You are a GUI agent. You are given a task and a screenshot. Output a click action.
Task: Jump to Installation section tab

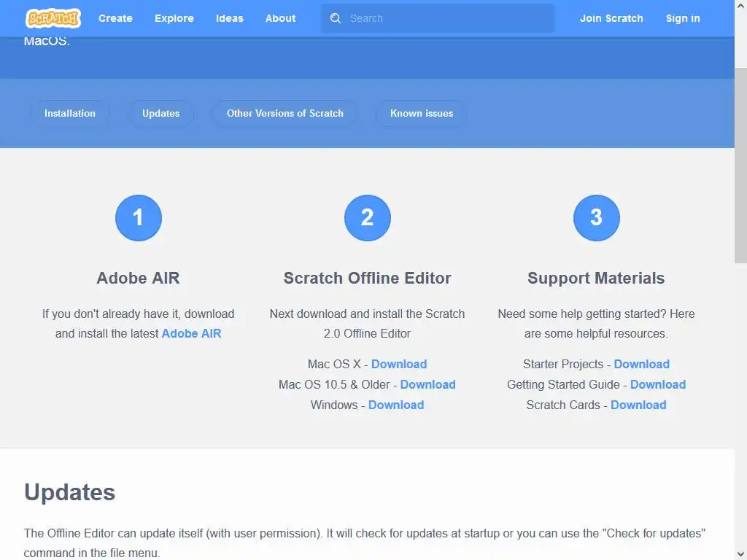coord(69,113)
